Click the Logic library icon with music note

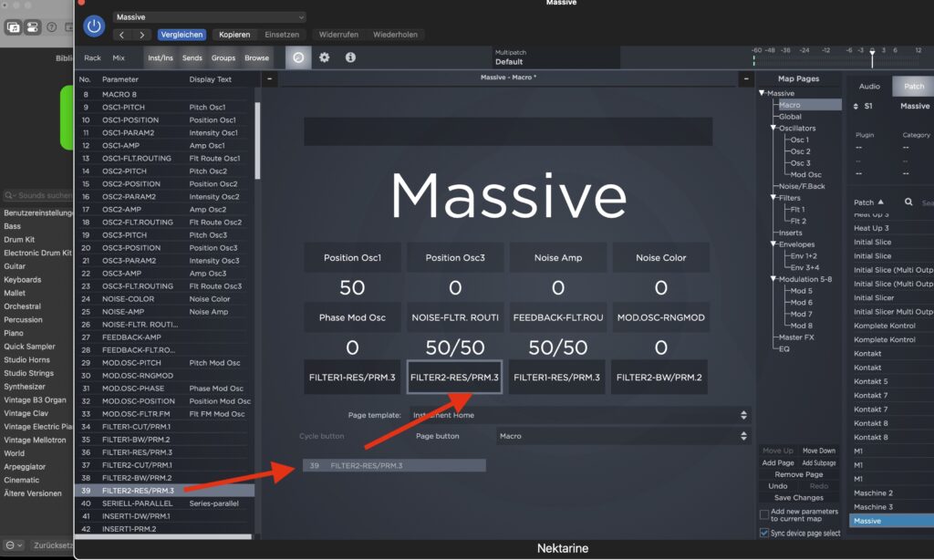click(13, 27)
